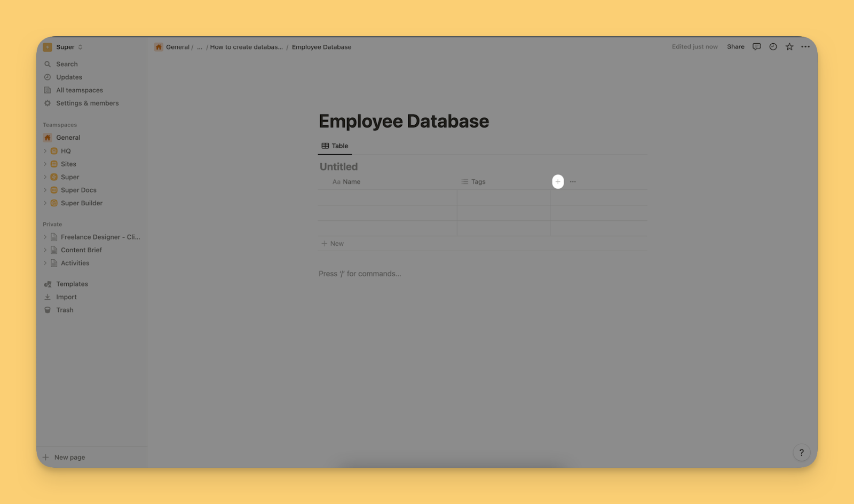Expand the Super Docs tree item
The height and width of the screenshot is (504, 854).
click(45, 190)
